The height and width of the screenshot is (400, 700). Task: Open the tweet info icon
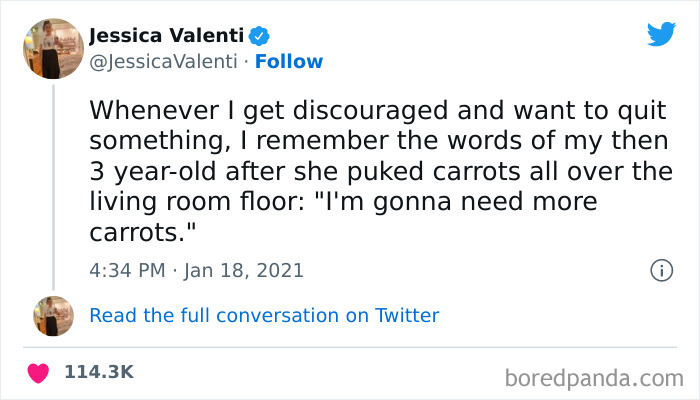(660, 270)
